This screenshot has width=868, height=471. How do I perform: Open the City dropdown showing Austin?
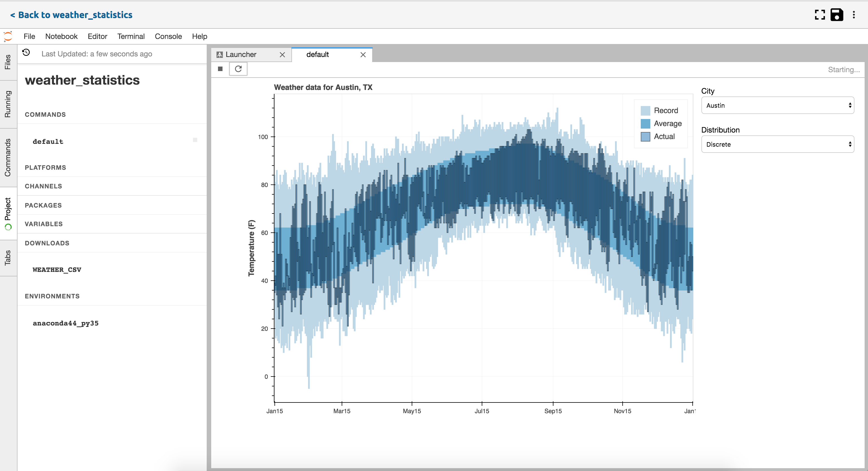click(777, 105)
